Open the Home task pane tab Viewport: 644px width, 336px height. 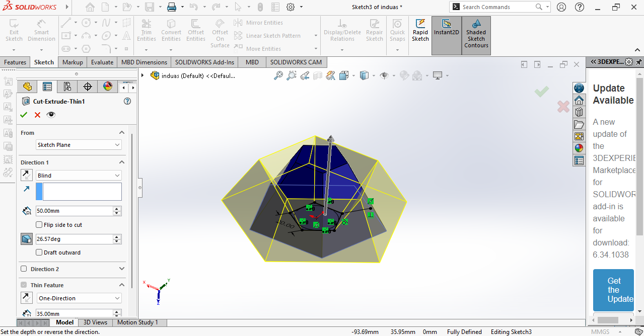tap(579, 100)
